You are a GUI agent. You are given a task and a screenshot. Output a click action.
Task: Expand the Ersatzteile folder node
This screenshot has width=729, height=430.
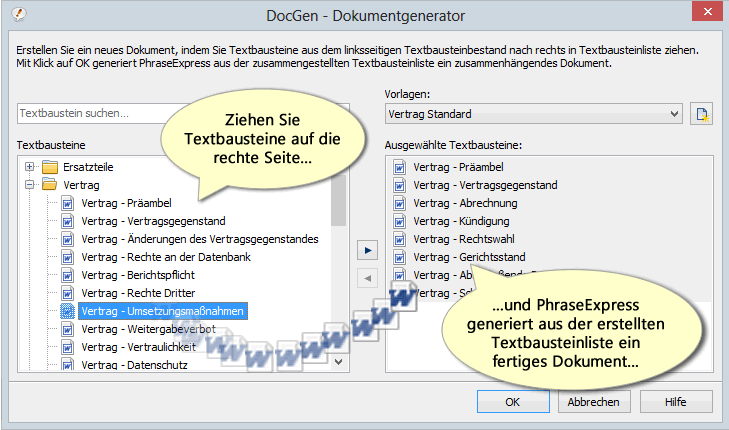[x=30, y=166]
